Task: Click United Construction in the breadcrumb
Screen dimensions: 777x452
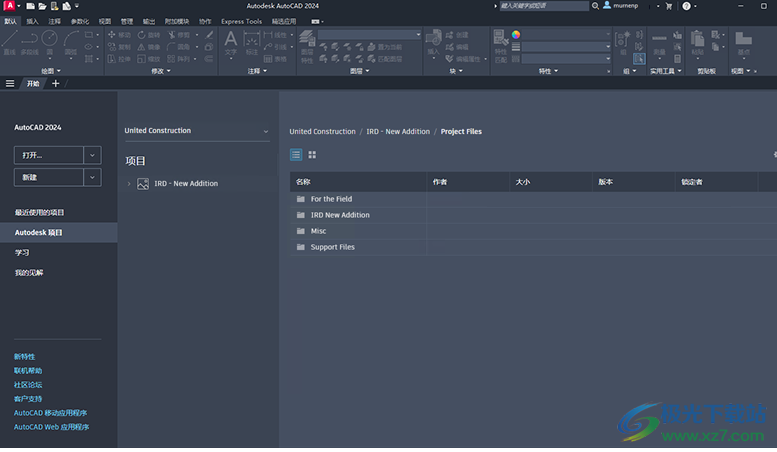Action: [323, 131]
